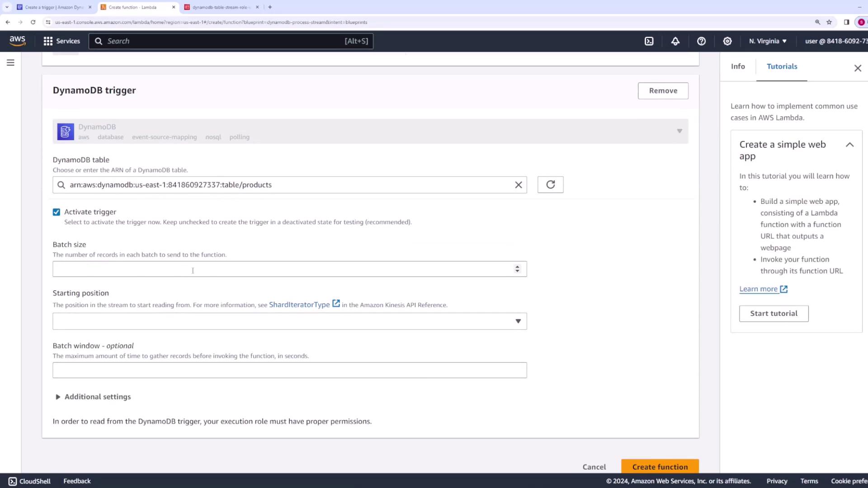Viewport: 868px width, 488px height.
Task: Click the Batch size stepper arrows
Action: (517, 269)
